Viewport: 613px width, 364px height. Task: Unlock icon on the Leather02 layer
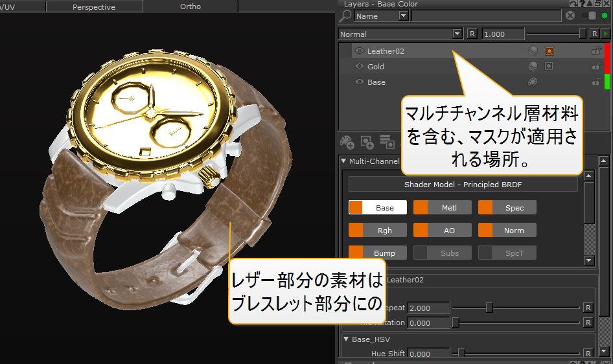pos(596,51)
